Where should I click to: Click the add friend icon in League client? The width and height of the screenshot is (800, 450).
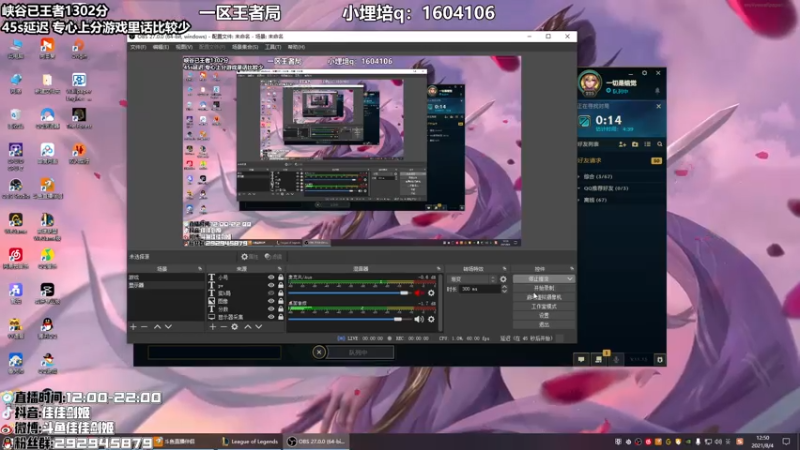[x=622, y=144]
